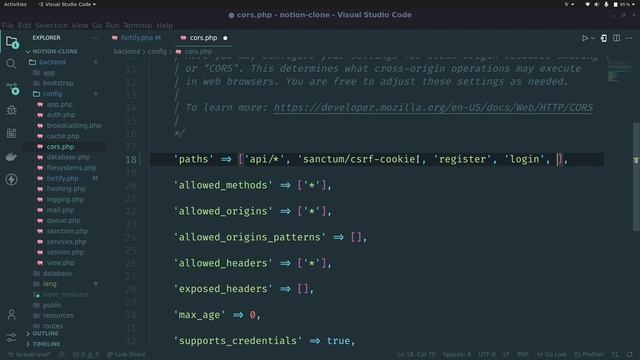Viewport: 640px width, 360px height.
Task: Expand the app folder
Action: 49,73
